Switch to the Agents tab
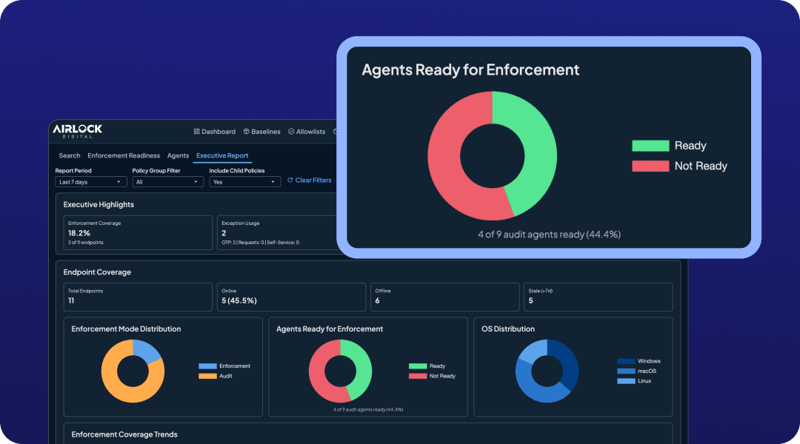800x444 pixels. (x=178, y=156)
